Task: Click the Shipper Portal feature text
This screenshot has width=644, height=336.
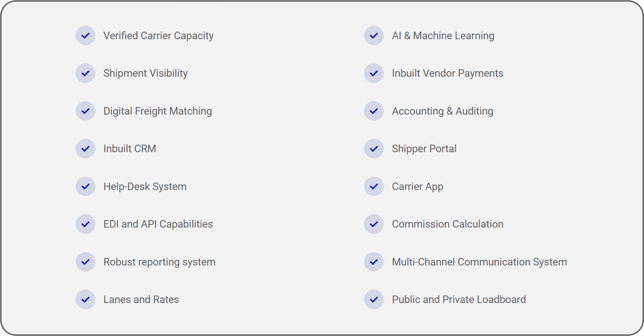Action: point(424,149)
